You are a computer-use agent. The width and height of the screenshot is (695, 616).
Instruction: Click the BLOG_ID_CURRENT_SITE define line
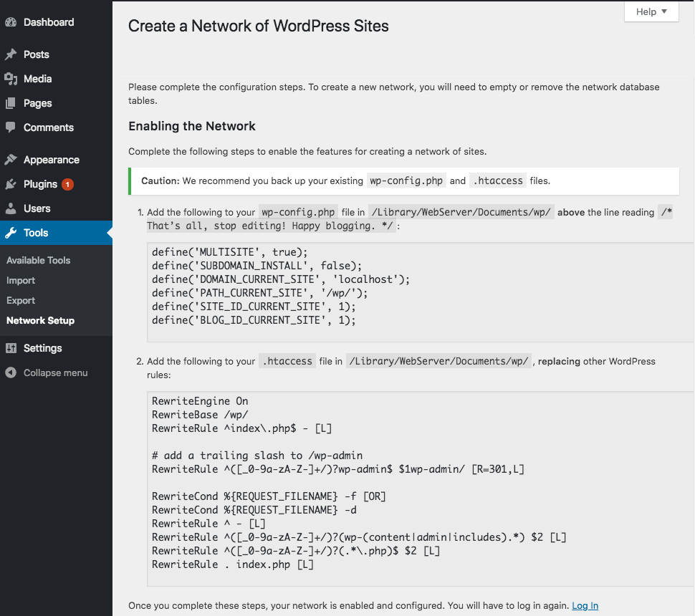click(254, 320)
